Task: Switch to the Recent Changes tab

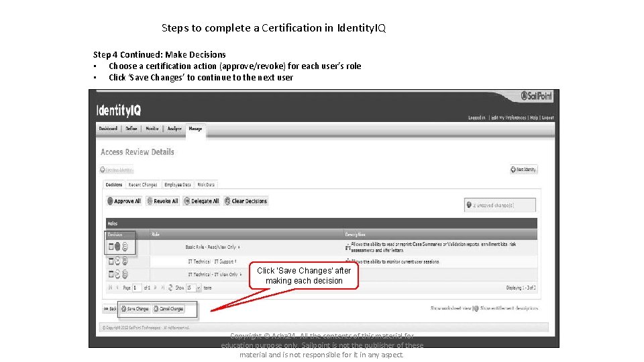Action: point(143,185)
